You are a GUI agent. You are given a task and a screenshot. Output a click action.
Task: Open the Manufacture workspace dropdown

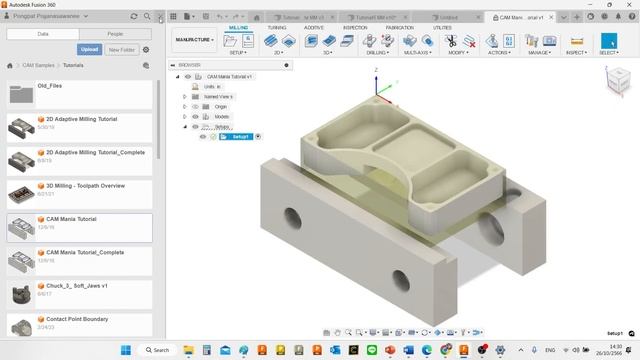(x=194, y=40)
